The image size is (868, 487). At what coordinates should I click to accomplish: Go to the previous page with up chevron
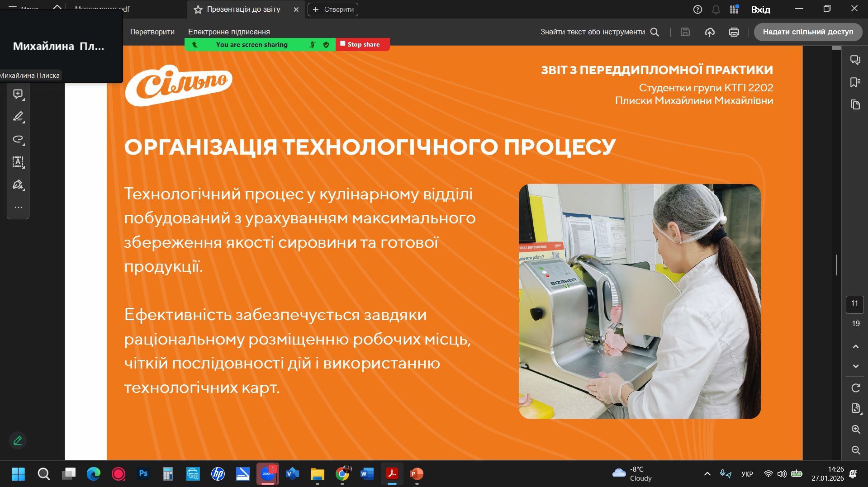coord(855,346)
